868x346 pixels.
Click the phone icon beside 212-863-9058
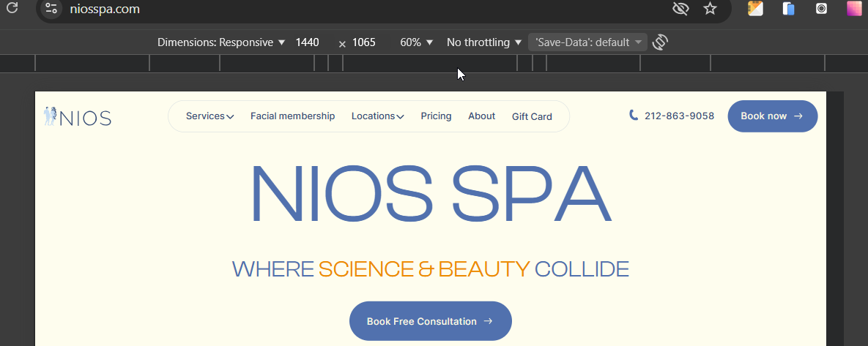tap(634, 115)
